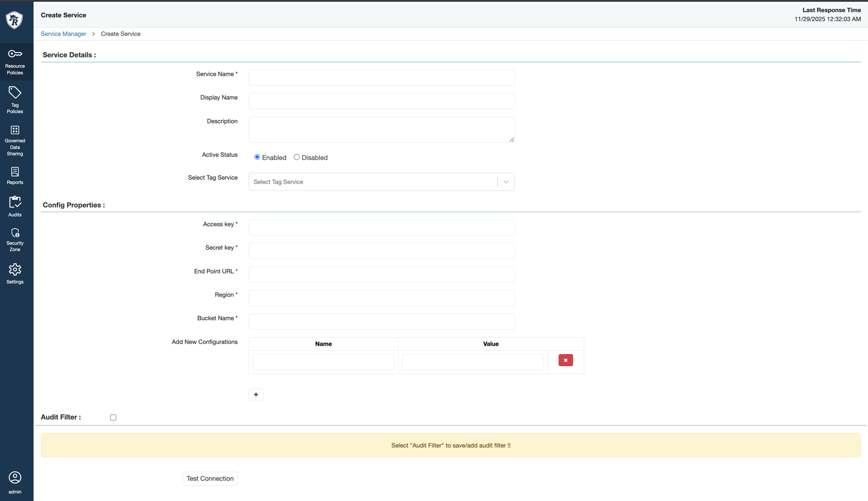
Task: Open the Audits page
Action: click(15, 206)
